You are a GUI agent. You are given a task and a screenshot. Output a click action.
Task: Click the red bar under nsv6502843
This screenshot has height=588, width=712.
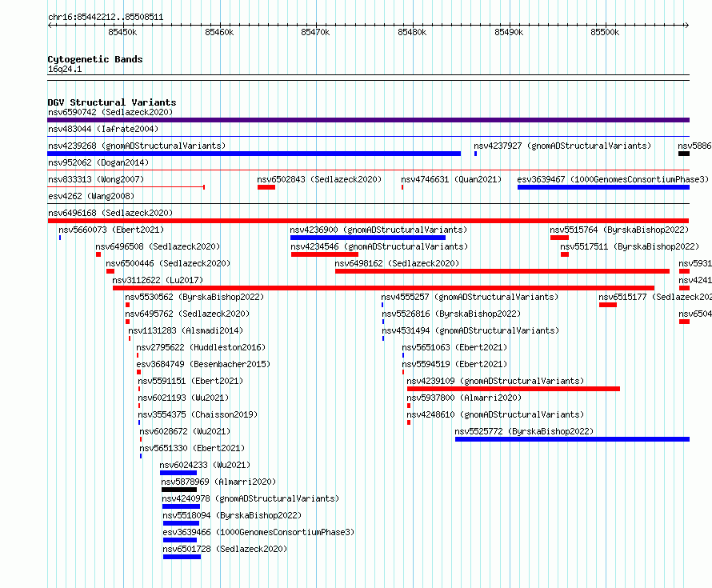pyautogui.click(x=266, y=187)
